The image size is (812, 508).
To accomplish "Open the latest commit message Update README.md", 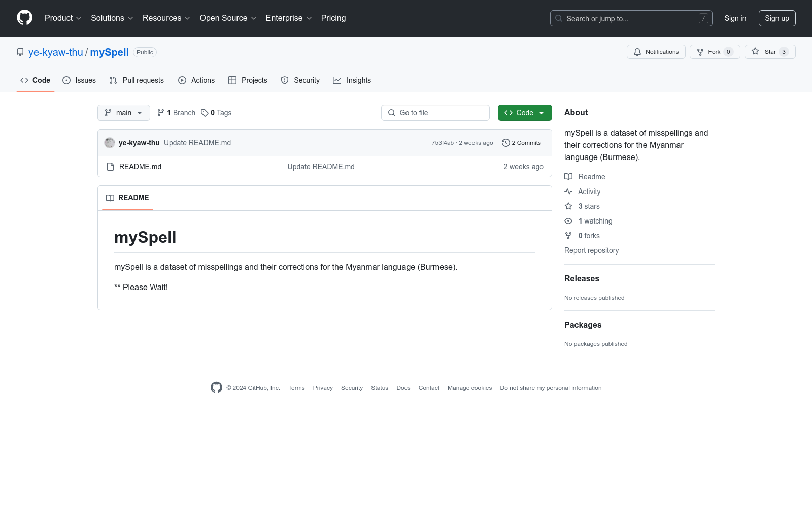I will coord(197,143).
